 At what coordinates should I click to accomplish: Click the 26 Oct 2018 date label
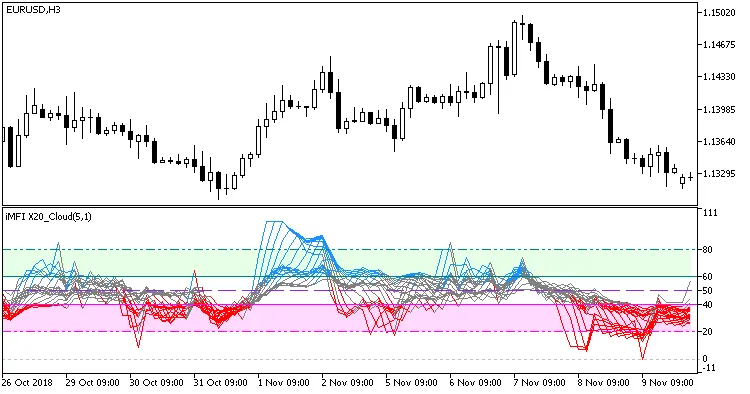pyautogui.click(x=27, y=383)
